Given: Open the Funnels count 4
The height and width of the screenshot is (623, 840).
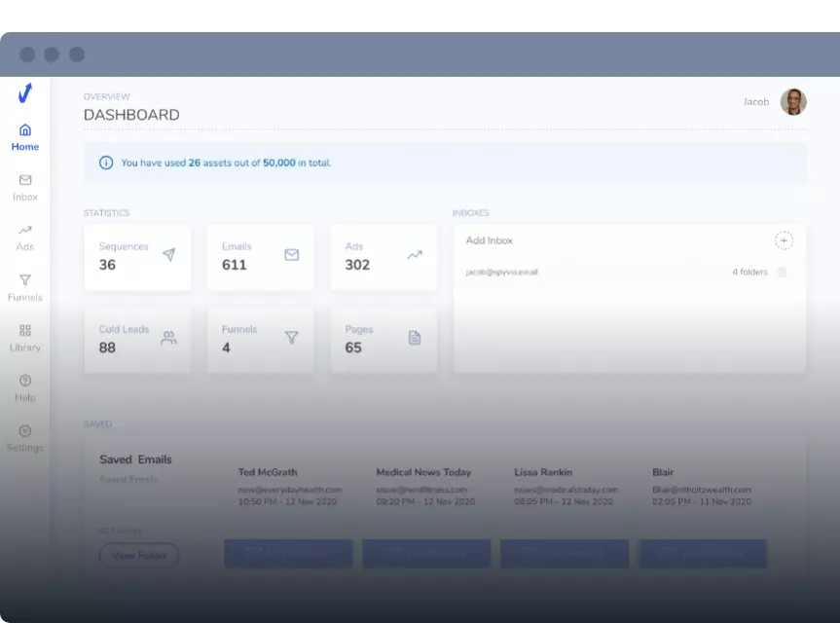Looking at the screenshot, I should (226, 348).
